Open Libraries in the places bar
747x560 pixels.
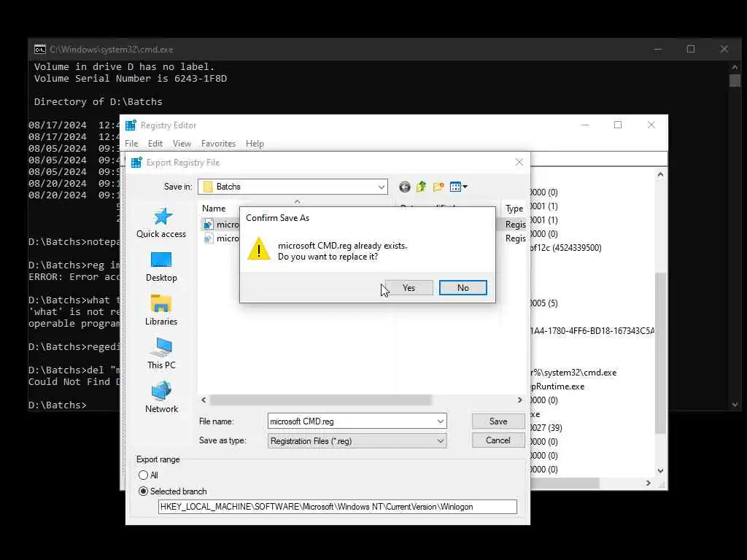coord(161,311)
